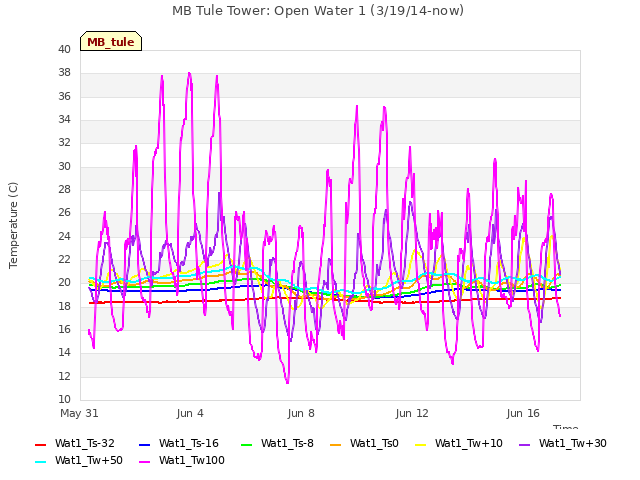Click the red Wat1_Ts-32 legend swatch
Screen dimensions: 640x480
pos(40,444)
